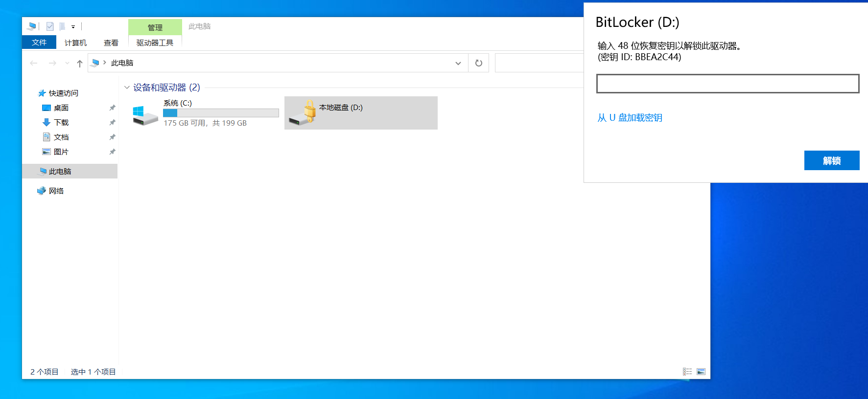Open 桌面 in the navigation pane
The width and height of the screenshot is (868, 399).
61,108
